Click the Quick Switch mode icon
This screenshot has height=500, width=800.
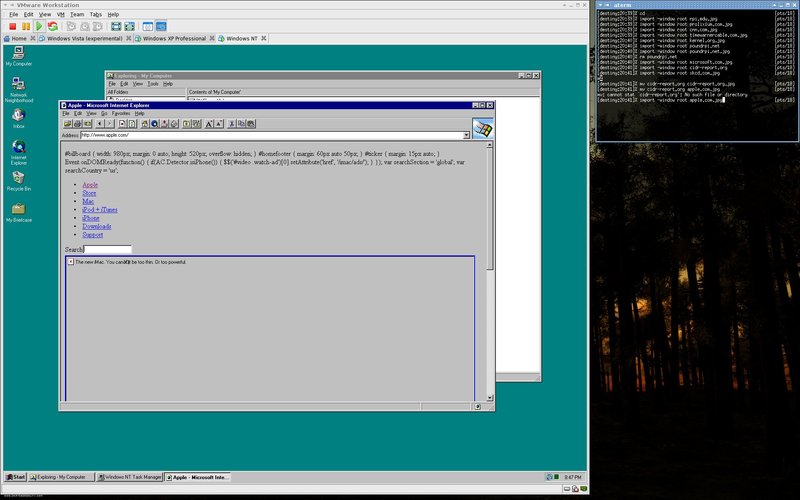point(130,26)
